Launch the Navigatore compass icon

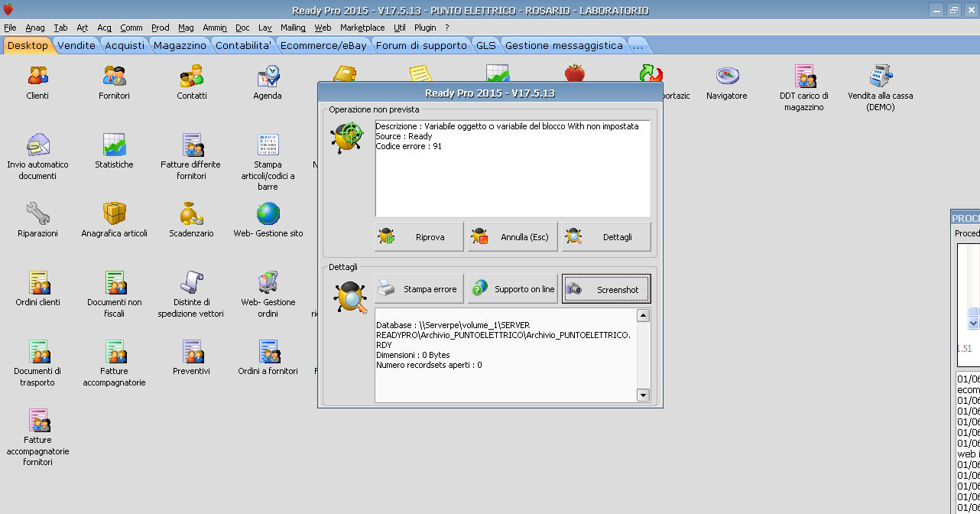point(727,76)
